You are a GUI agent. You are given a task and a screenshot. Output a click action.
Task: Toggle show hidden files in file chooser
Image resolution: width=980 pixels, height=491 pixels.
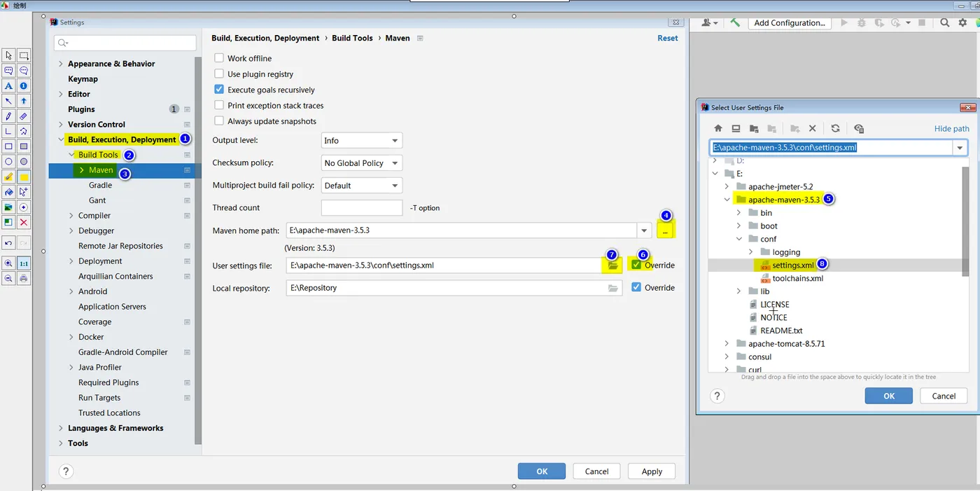[x=859, y=129]
